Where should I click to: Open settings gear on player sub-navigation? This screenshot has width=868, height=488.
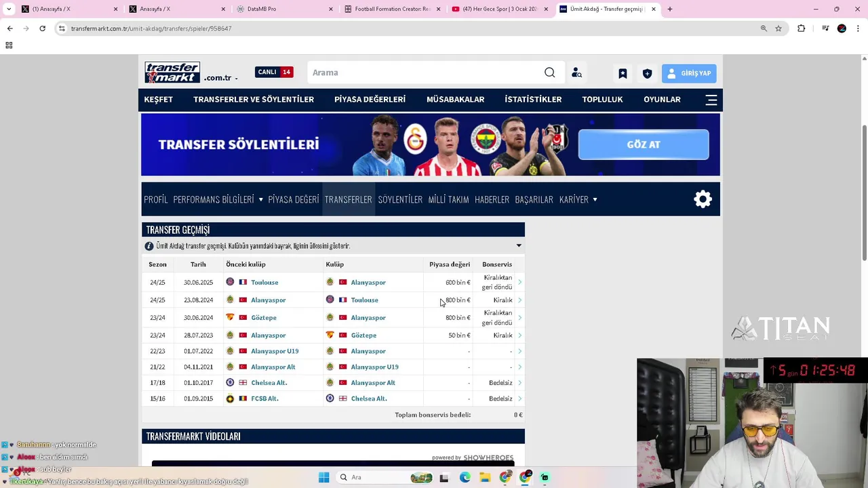tap(703, 199)
